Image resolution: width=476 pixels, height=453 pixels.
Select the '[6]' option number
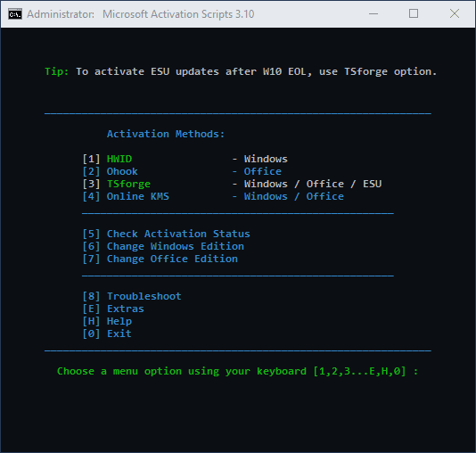pos(91,246)
